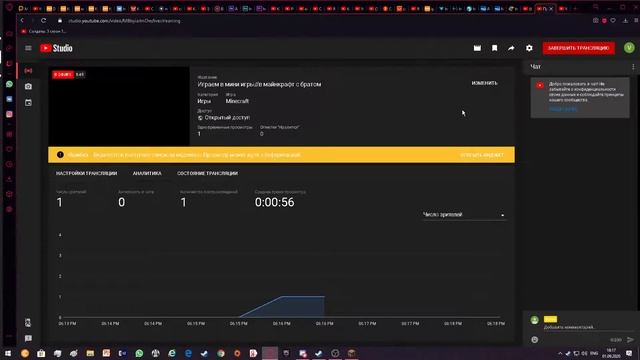Open chat three-dot options menu
This screenshot has height=360, width=640.
[x=633, y=67]
